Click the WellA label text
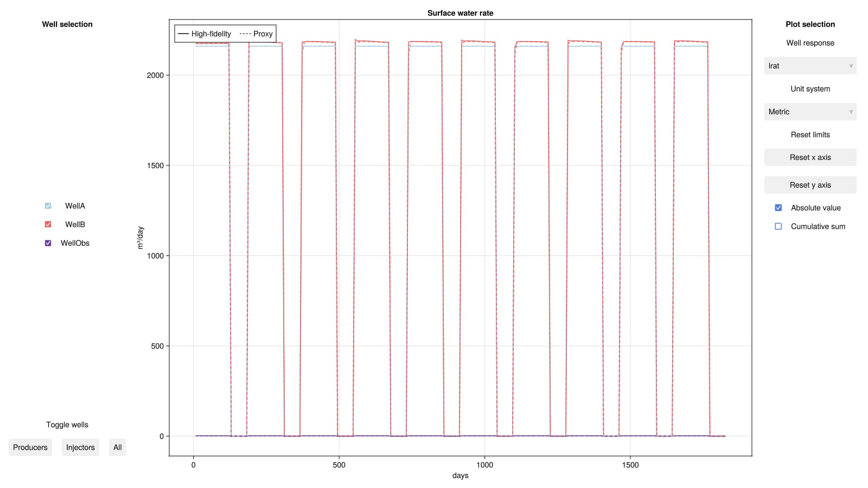868x488 pixels. click(75, 206)
